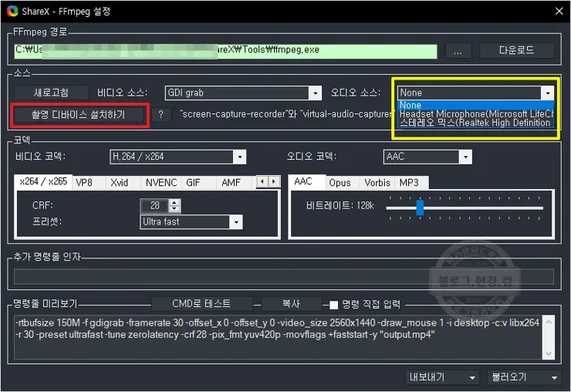Increase CRF value with up arrow

(x=175, y=202)
